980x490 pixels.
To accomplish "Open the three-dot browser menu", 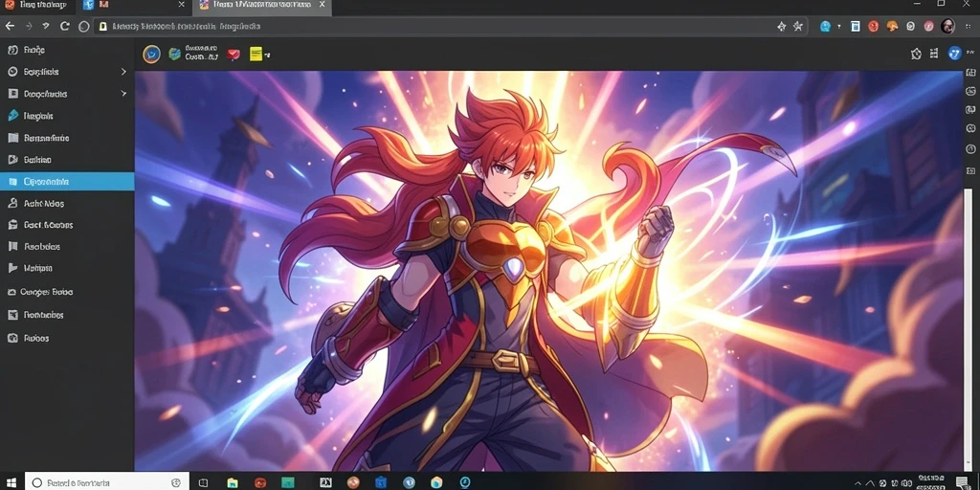I will pyautogui.click(x=969, y=26).
